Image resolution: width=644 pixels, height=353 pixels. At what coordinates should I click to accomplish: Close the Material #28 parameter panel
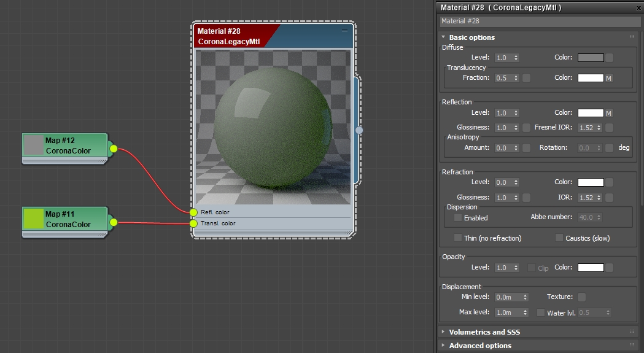638,8
